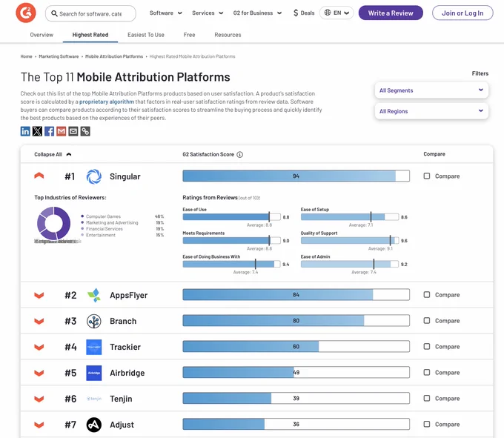
Task: Open the G2 for Business menu
Action: click(257, 13)
